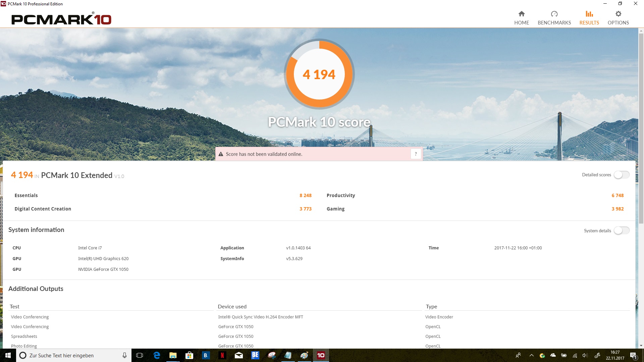Click the Gaming score label
This screenshot has height=362, width=644.
335,209
